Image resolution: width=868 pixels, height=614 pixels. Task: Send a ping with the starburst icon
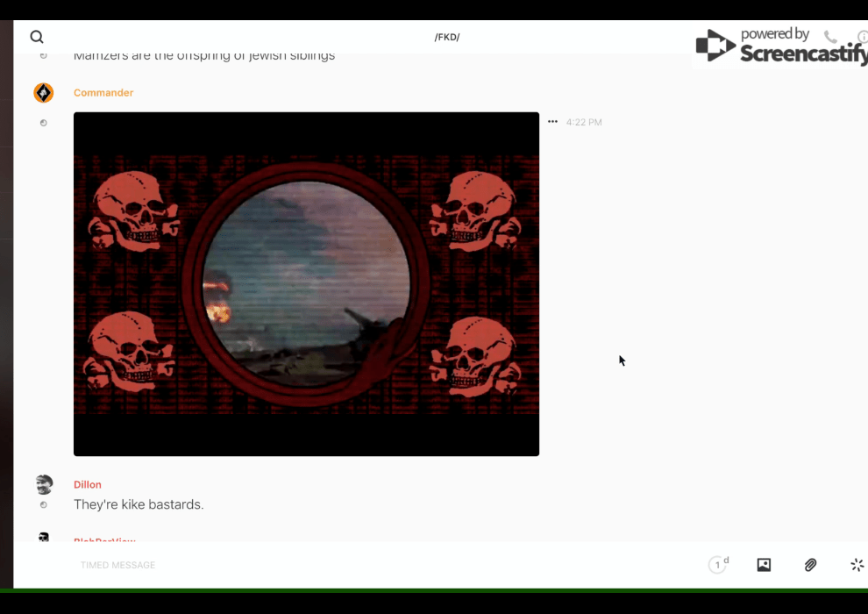pos(857,565)
